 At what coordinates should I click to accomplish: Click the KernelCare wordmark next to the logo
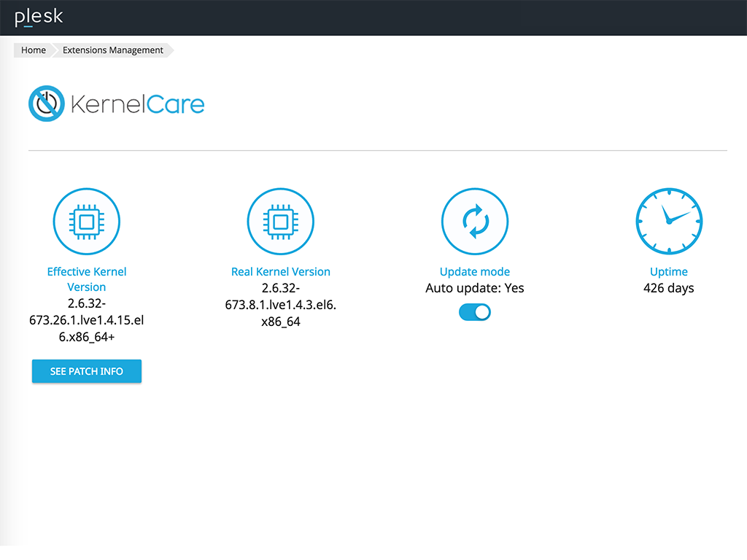point(136,104)
